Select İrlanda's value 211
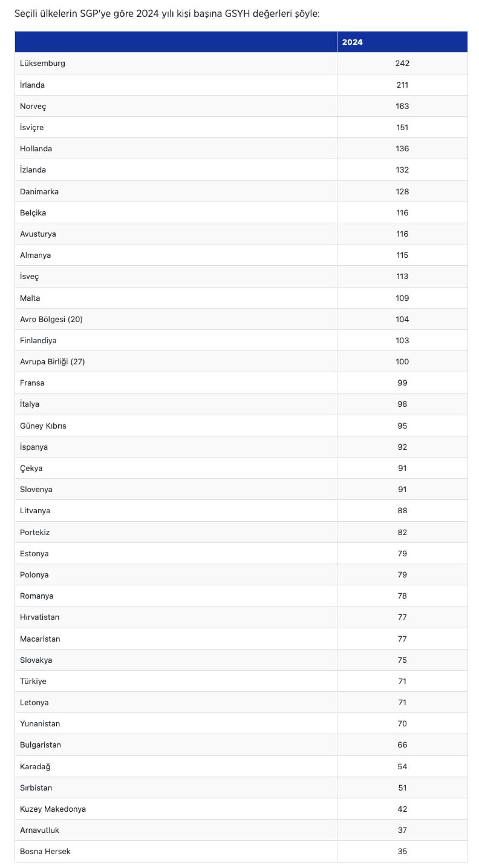The width and height of the screenshot is (479, 868). point(402,85)
